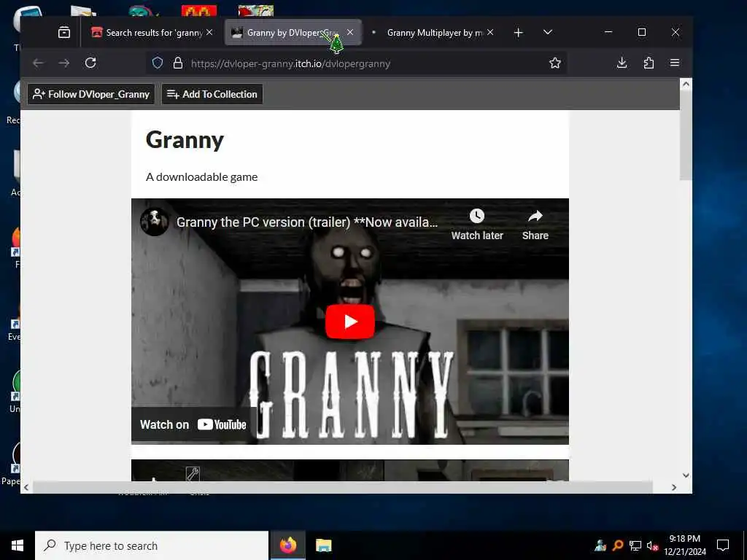The image size is (747, 560).
Task: Close the Granny Multiplayer tab
Action: point(490,32)
